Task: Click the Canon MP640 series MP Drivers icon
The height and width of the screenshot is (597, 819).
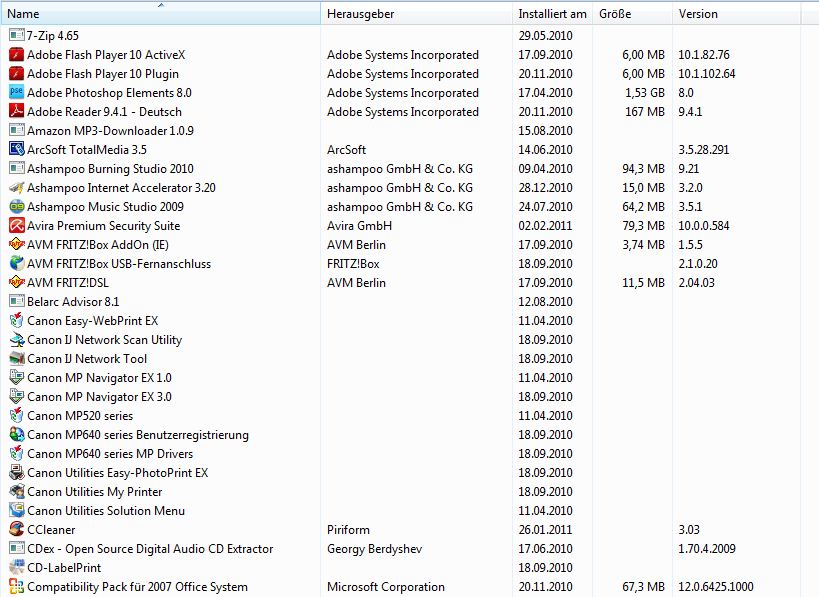Action: click(17, 453)
